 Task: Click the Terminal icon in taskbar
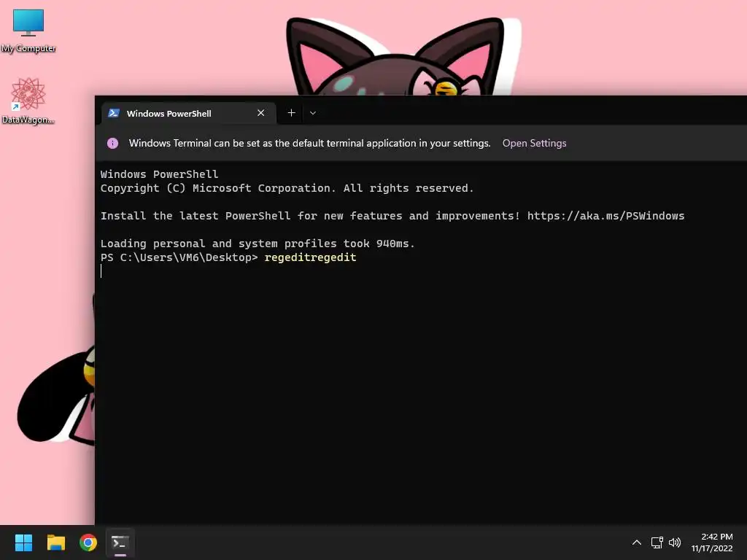point(120,542)
